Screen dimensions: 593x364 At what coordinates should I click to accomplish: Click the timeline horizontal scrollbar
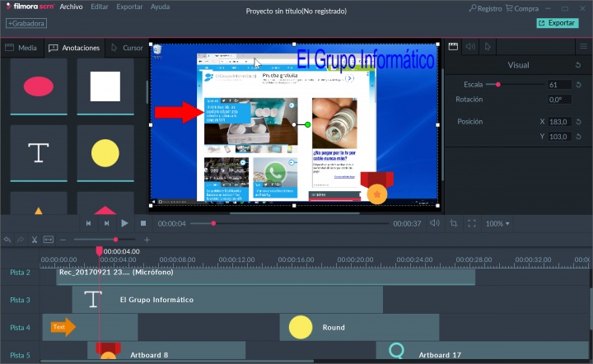[176, 362]
